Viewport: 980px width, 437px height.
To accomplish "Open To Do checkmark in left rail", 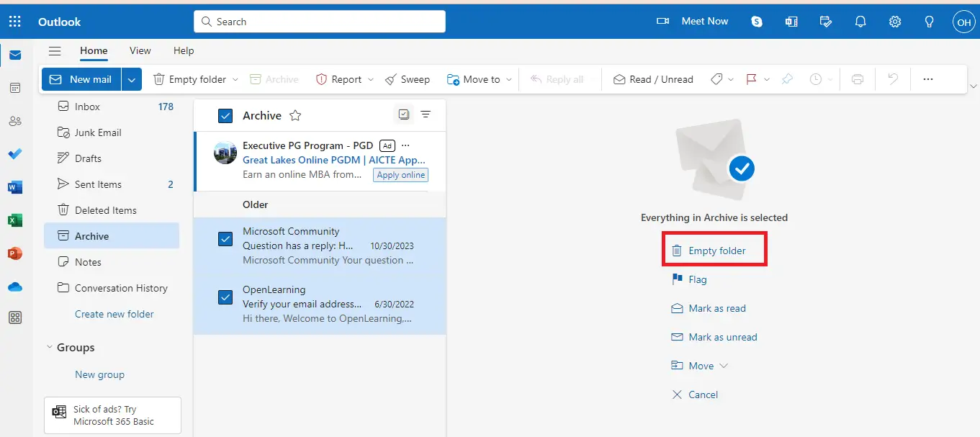I will (15, 154).
